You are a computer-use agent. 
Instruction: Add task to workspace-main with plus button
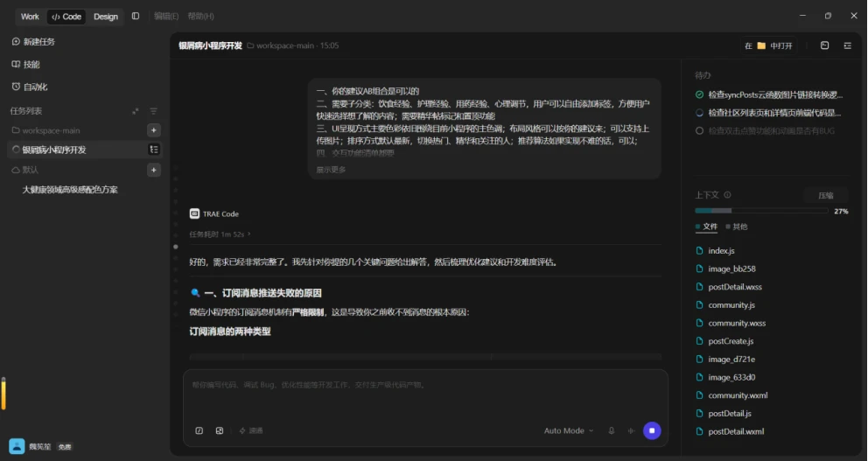click(x=154, y=130)
